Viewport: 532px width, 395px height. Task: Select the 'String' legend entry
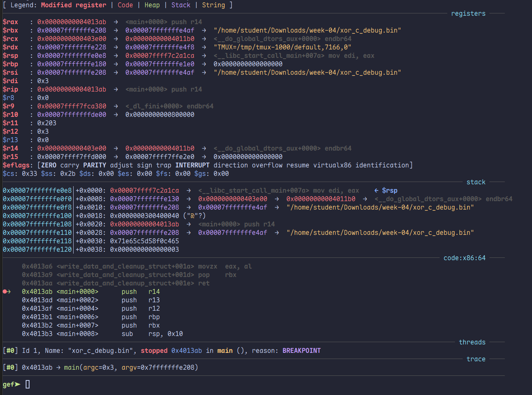pyautogui.click(x=213, y=5)
